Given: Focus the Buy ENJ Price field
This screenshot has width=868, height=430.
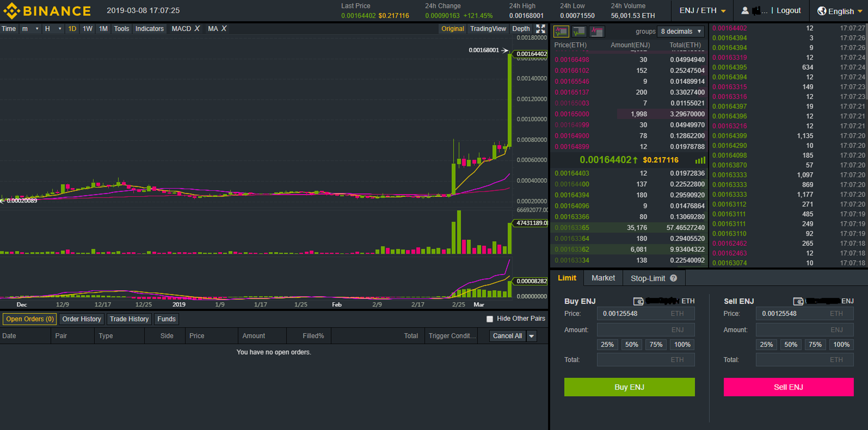Looking at the screenshot, I should coord(646,314).
